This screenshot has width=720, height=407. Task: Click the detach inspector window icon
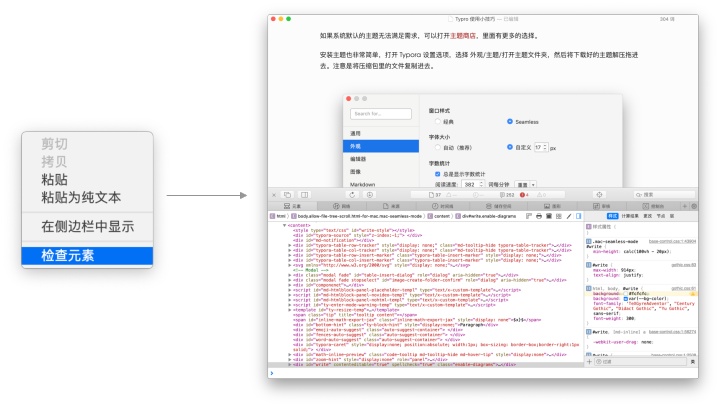pyautogui.click(x=287, y=195)
